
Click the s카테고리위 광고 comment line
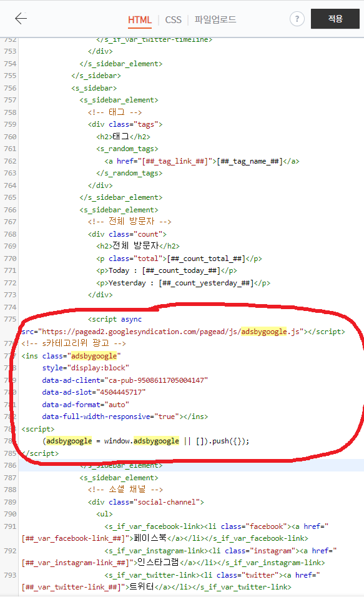74,343
